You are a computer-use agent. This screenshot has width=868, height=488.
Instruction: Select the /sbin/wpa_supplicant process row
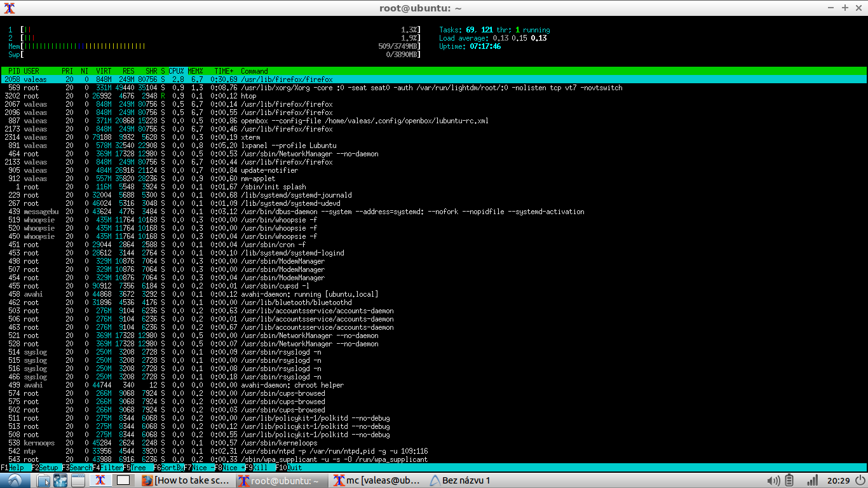pyautogui.click(x=434, y=459)
